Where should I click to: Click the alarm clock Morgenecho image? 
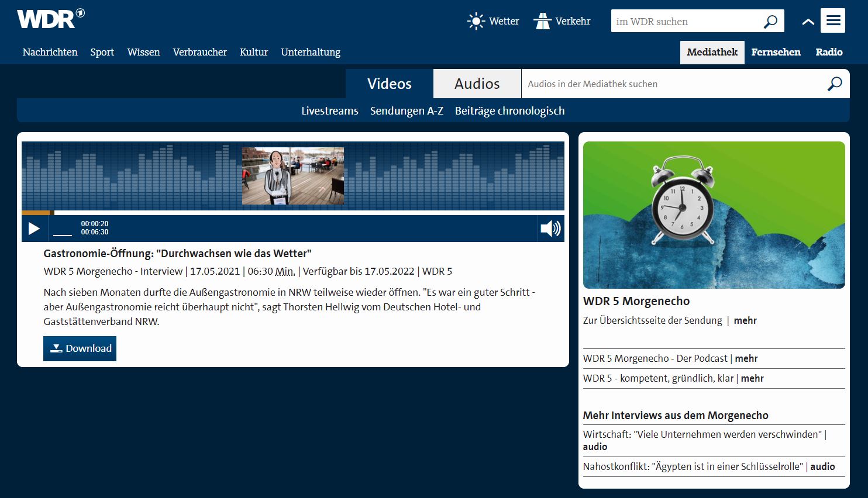[714, 215]
